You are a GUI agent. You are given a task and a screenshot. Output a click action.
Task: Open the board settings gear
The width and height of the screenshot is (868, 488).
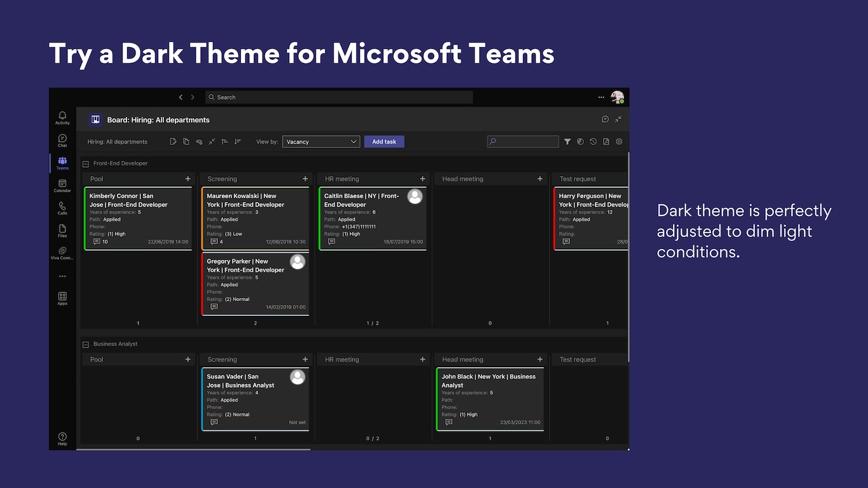click(x=619, y=142)
